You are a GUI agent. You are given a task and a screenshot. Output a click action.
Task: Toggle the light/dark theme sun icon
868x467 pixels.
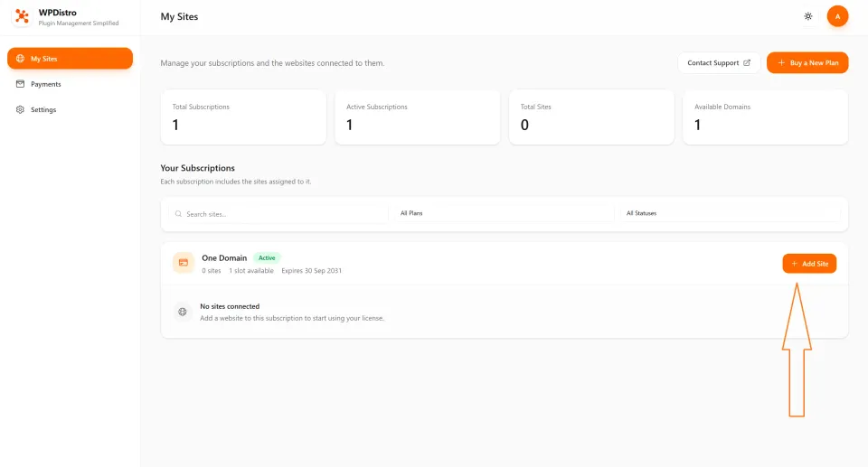coord(808,16)
